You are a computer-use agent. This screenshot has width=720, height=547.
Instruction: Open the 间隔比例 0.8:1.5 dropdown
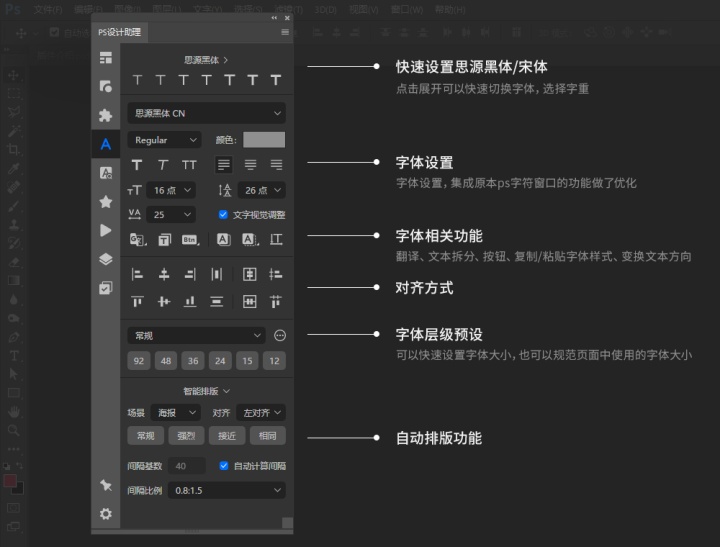[227, 490]
